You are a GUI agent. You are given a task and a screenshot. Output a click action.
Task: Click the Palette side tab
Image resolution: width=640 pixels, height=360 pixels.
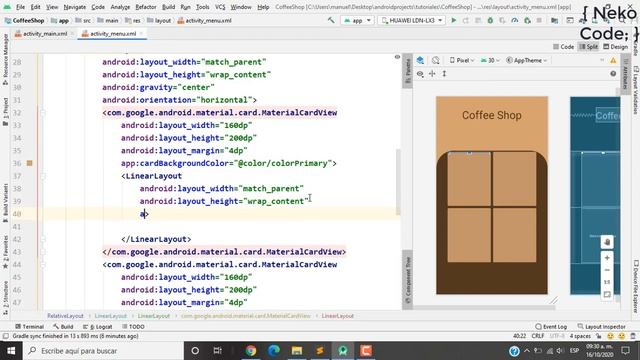[x=407, y=71]
